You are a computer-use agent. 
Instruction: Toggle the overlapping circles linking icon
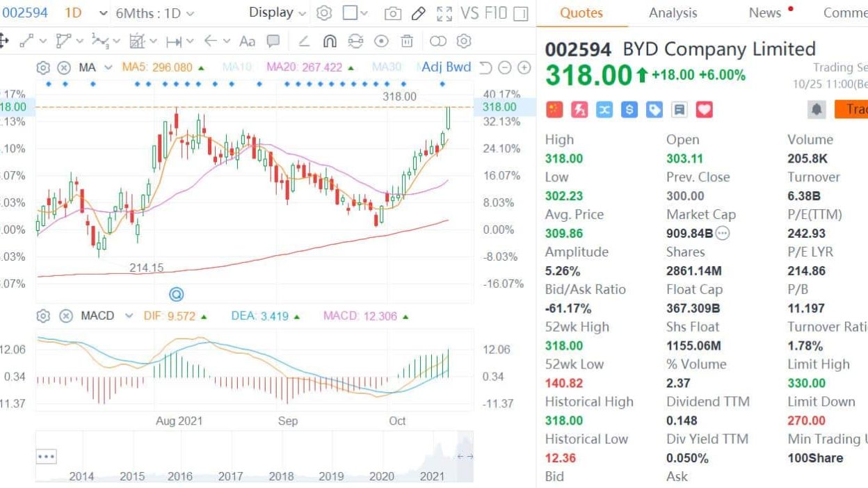pos(438,42)
